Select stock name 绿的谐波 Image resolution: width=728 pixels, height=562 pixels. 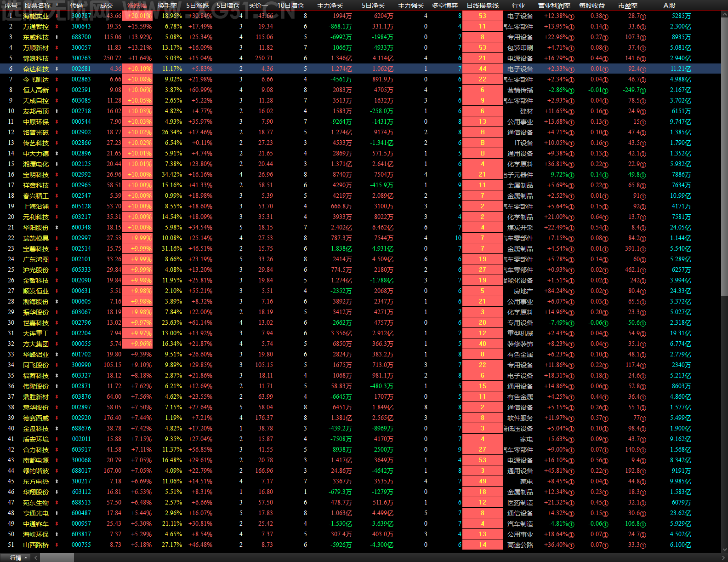(36, 471)
